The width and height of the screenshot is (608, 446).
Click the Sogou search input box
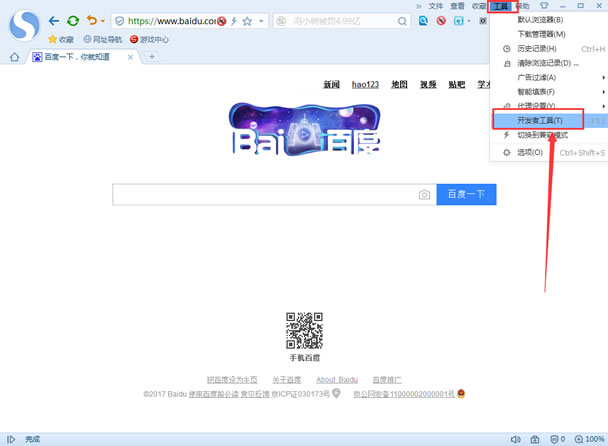tap(341, 21)
